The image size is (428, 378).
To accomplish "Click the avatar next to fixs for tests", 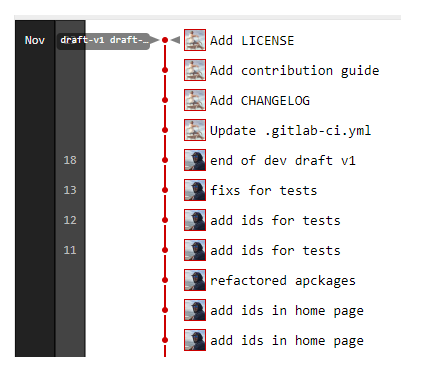I will point(195,190).
